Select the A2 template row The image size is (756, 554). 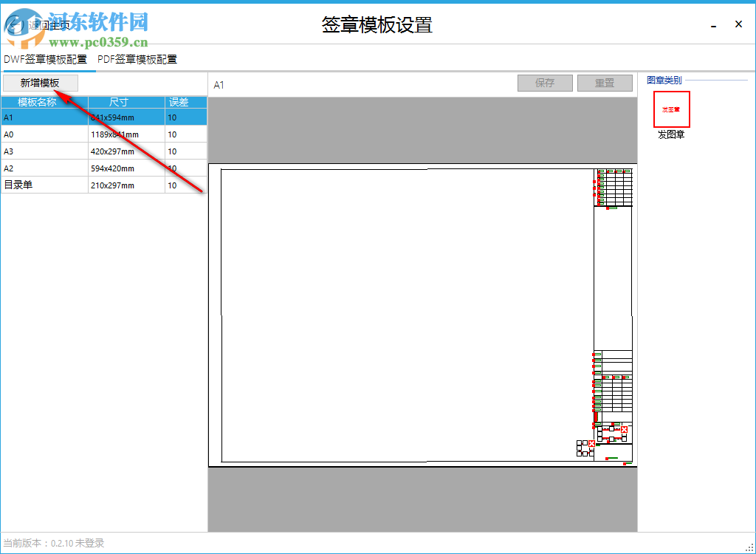(44, 168)
